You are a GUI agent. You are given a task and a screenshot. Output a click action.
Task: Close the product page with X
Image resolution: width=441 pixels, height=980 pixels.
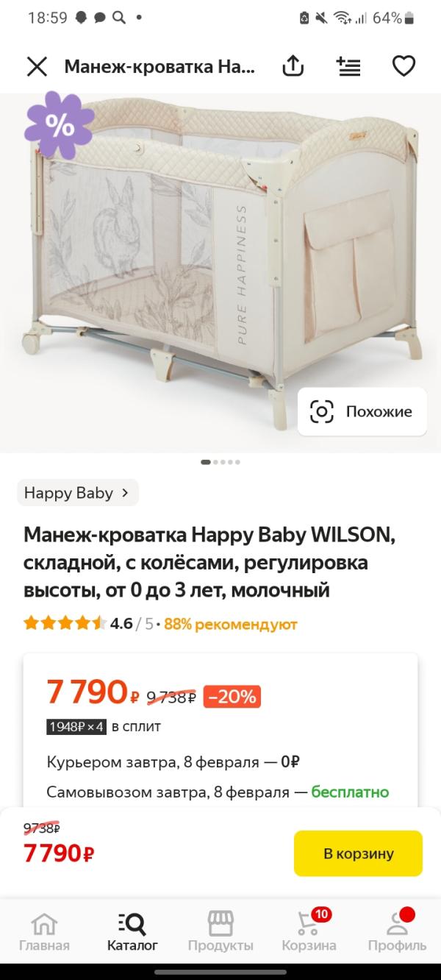(x=37, y=67)
